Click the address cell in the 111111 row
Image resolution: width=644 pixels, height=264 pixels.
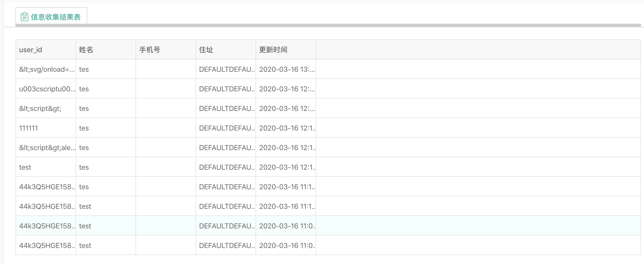coord(226,128)
